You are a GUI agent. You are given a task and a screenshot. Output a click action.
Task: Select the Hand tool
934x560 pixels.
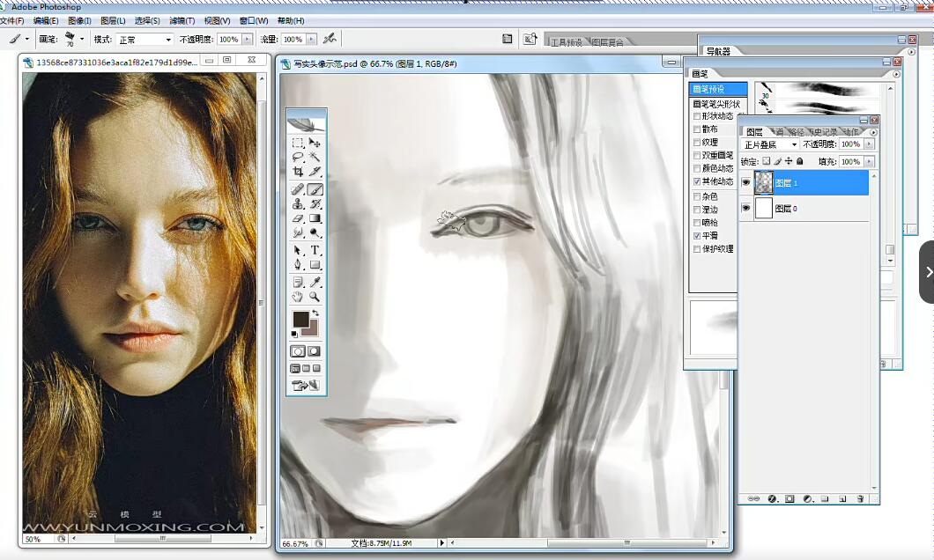pyautogui.click(x=298, y=298)
